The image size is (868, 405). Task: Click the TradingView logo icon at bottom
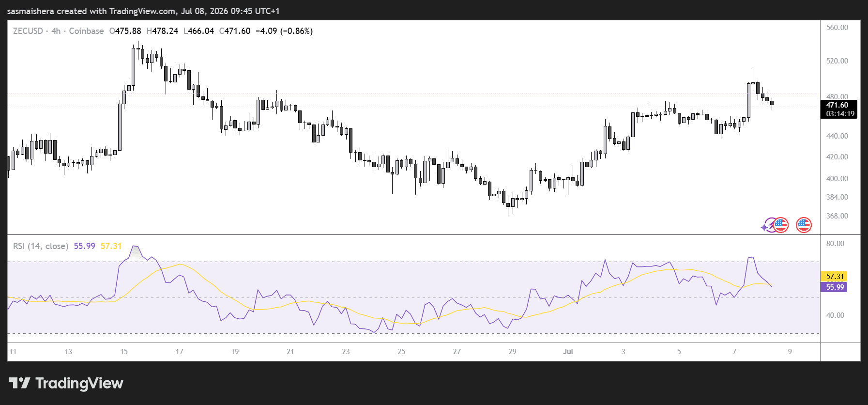[x=19, y=383]
